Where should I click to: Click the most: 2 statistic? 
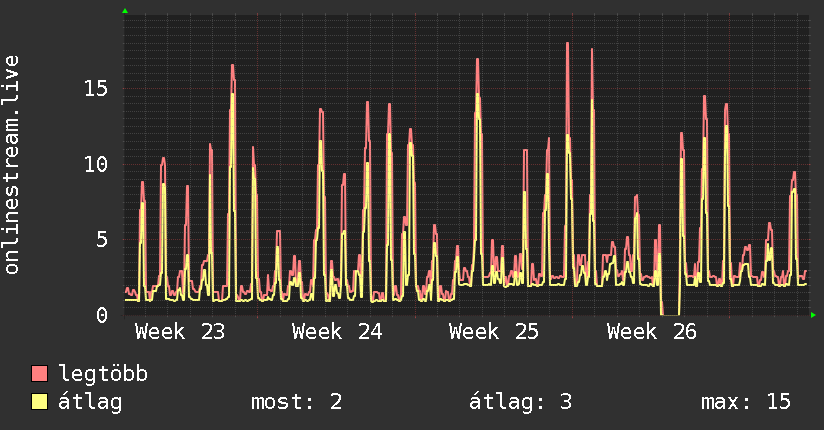click(x=296, y=402)
